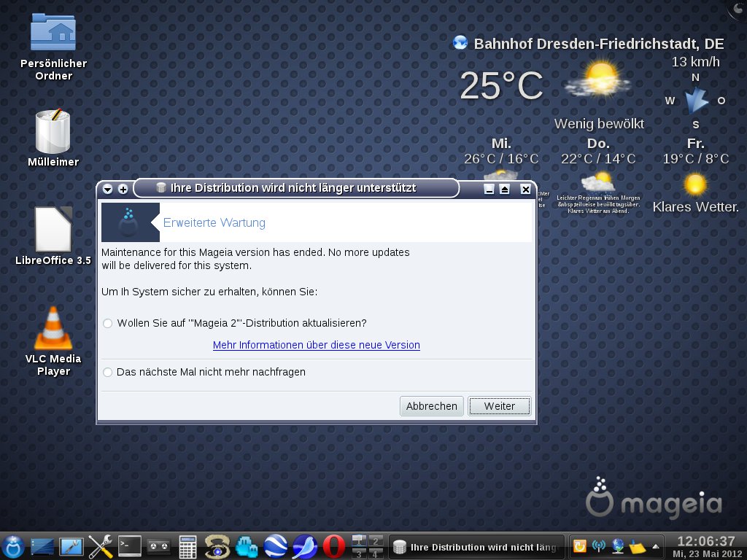Open window menu down-arrow in dialog titlebar

[x=108, y=189]
